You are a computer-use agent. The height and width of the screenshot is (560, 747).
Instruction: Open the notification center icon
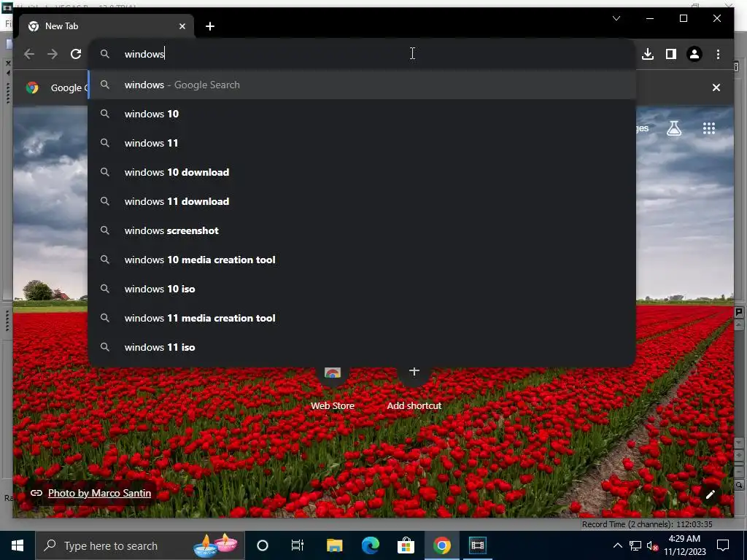pyautogui.click(x=723, y=545)
